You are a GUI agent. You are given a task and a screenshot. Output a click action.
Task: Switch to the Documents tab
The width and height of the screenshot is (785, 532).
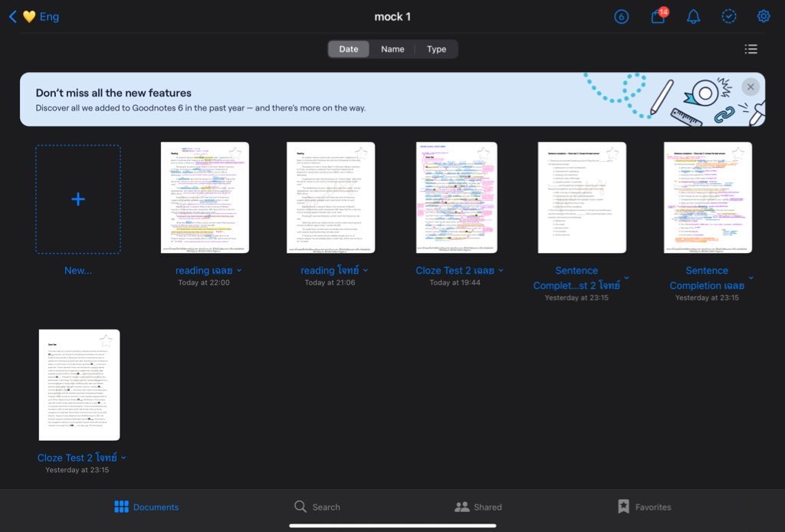(146, 507)
